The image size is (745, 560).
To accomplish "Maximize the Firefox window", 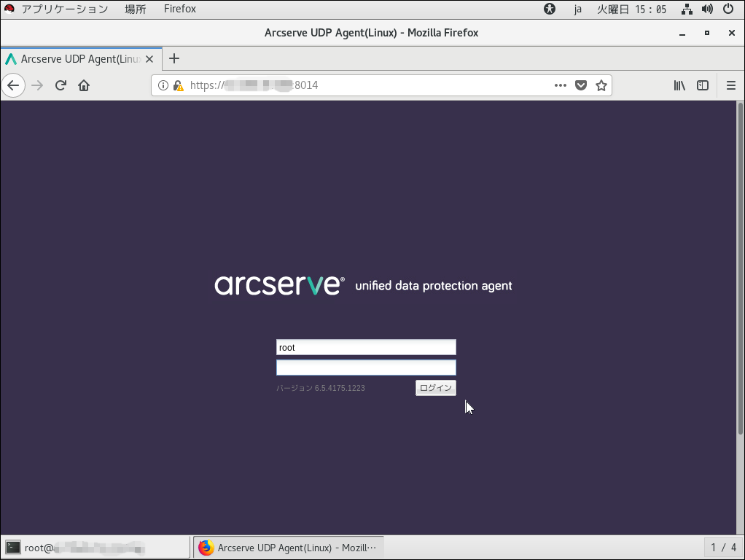I will [x=707, y=33].
